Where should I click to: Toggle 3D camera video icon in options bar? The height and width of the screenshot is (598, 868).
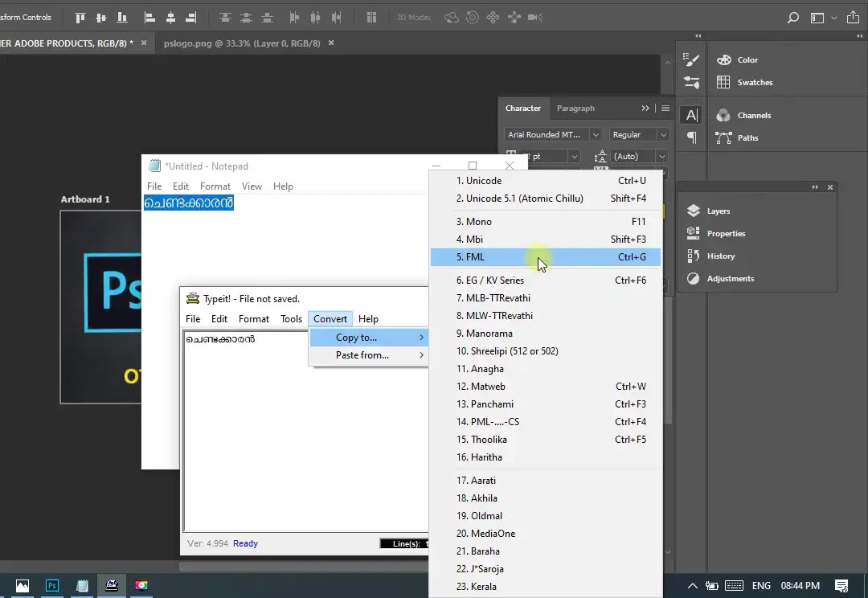534,18
